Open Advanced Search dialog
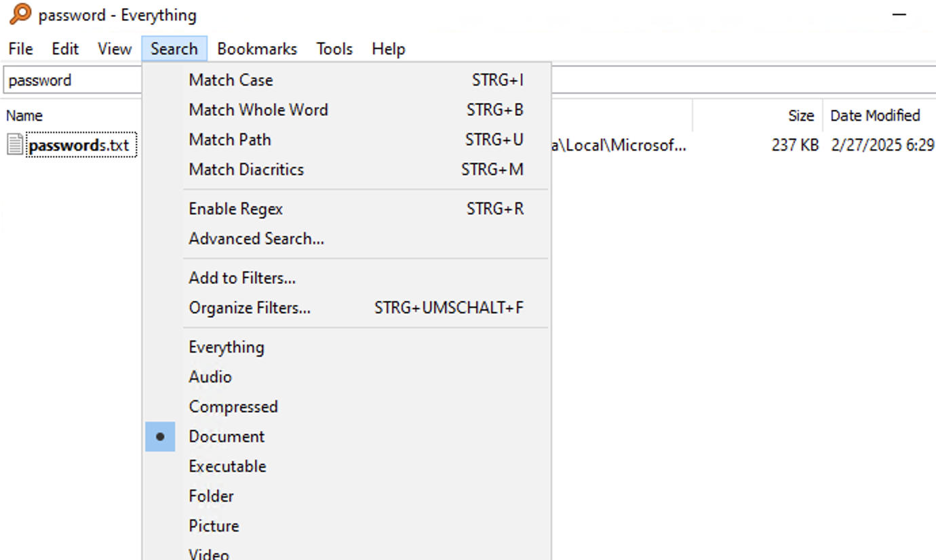Image resolution: width=936 pixels, height=560 pixels. [347, 239]
